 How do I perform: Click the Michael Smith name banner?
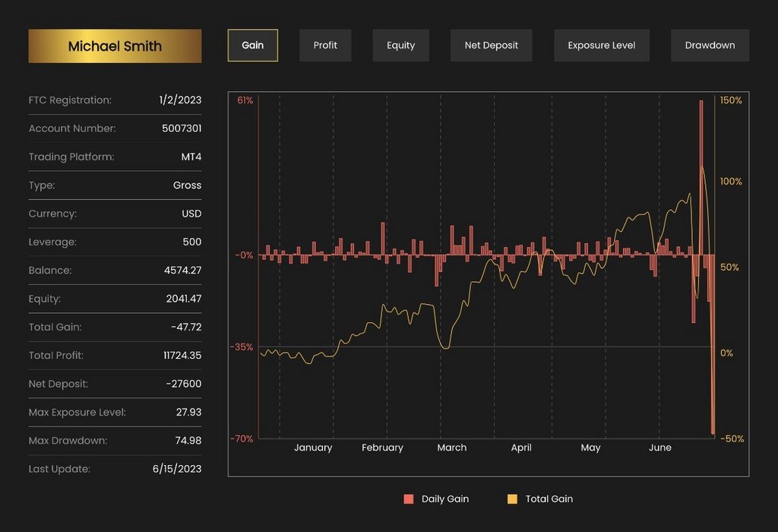115,46
